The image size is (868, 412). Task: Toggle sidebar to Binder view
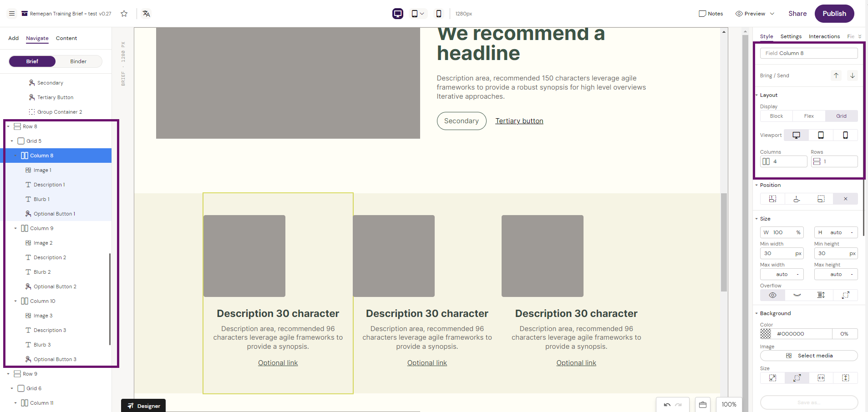(x=78, y=61)
